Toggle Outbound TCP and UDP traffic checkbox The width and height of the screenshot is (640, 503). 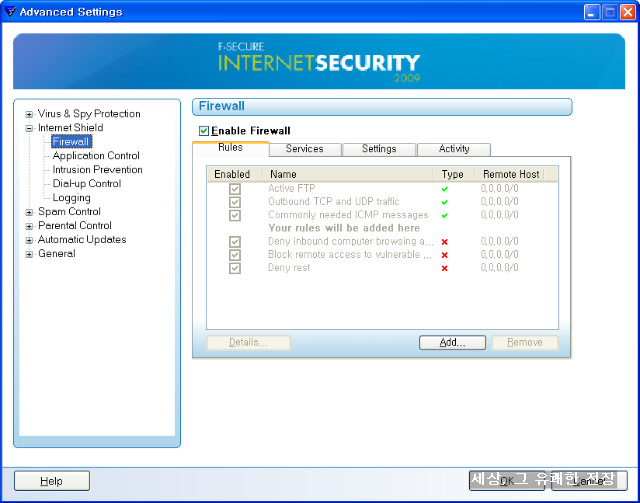pyautogui.click(x=235, y=202)
